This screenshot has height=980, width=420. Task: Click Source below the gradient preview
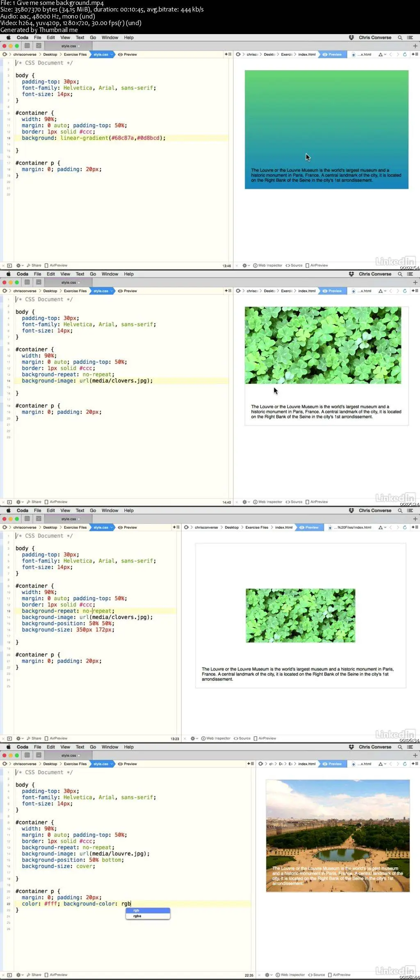[294, 266]
